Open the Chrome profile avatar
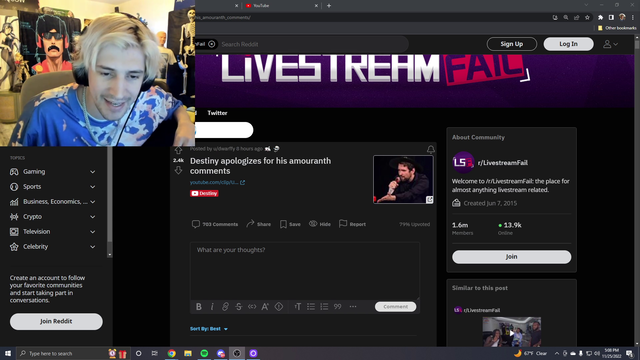 pos(622,17)
